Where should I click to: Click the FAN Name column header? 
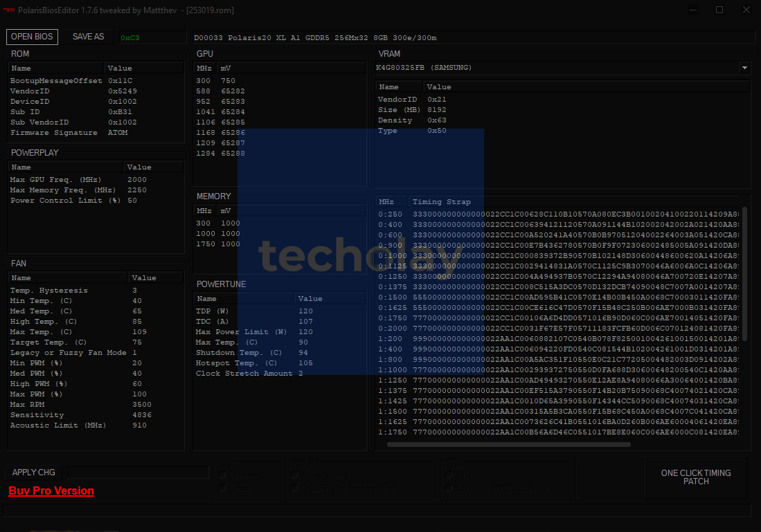click(x=69, y=278)
